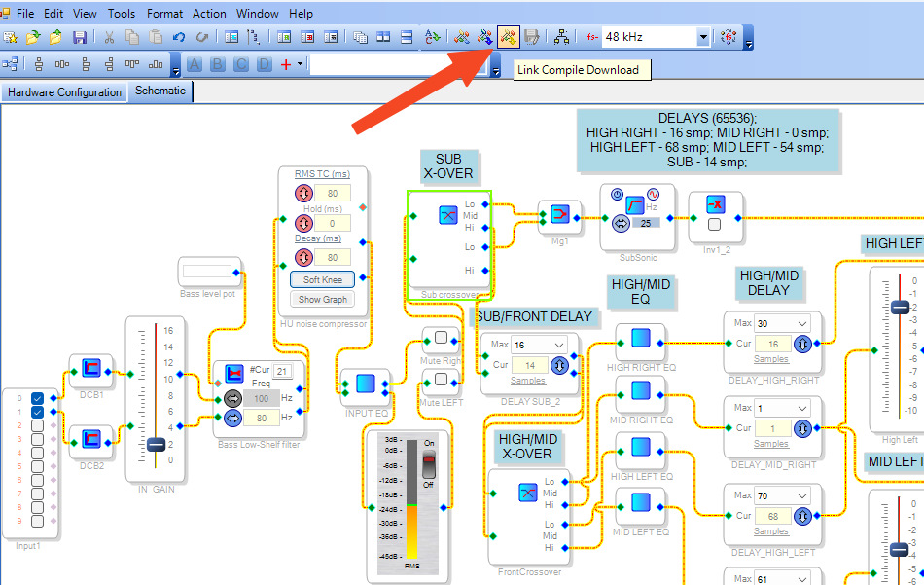
Task: Click the tile windows horizontally icon
Action: pos(407,37)
